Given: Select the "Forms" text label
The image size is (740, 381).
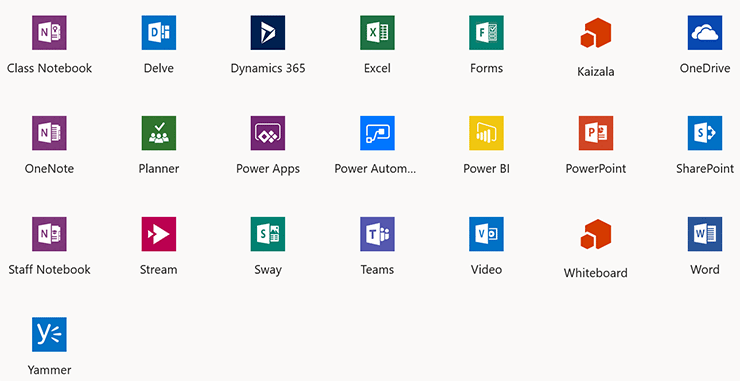Looking at the screenshot, I should tap(486, 68).
